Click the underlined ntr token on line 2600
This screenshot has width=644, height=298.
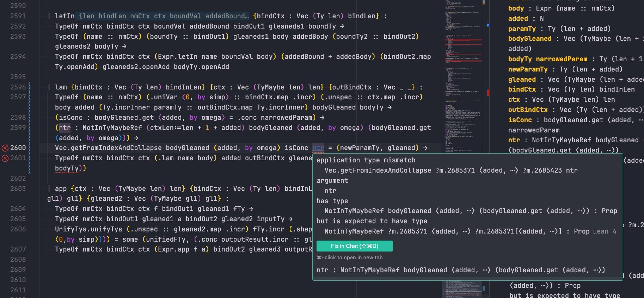pyautogui.click(x=318, y=148)
